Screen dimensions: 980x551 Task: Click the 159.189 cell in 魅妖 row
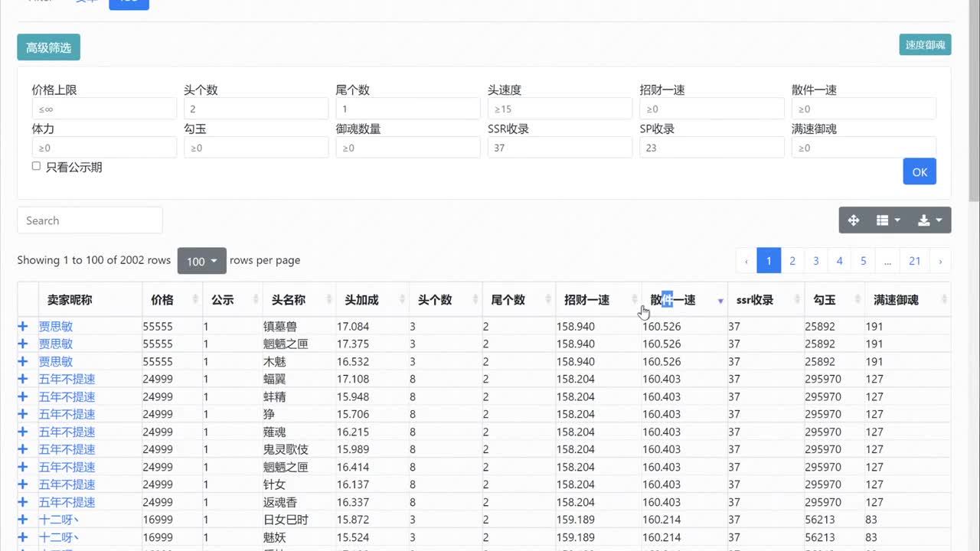click(576, 538)
